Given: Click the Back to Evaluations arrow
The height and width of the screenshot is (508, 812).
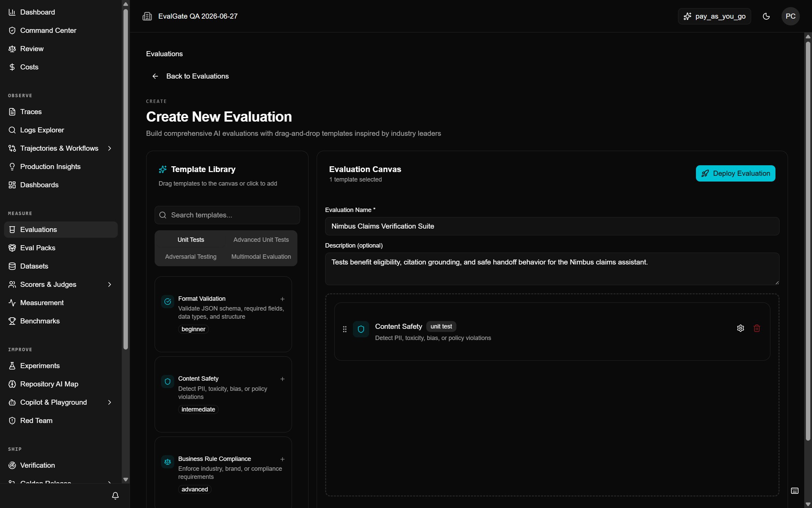Looking at the screenshot, I should [x=155, y=76].
